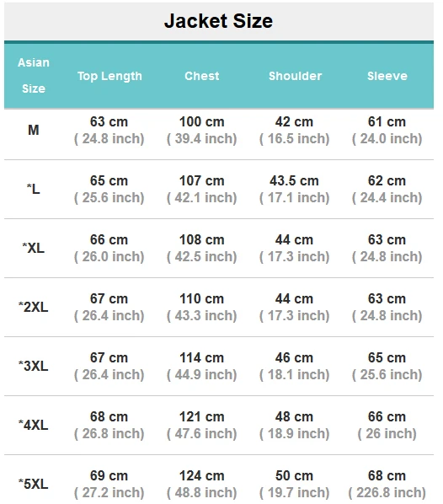Viewport: 443px width, 504px height.
Task: Select the M size row label
Action: (34, 130)
